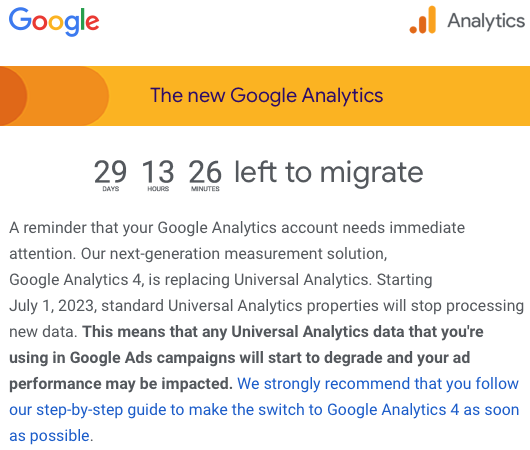Click the Google logo

54,22
